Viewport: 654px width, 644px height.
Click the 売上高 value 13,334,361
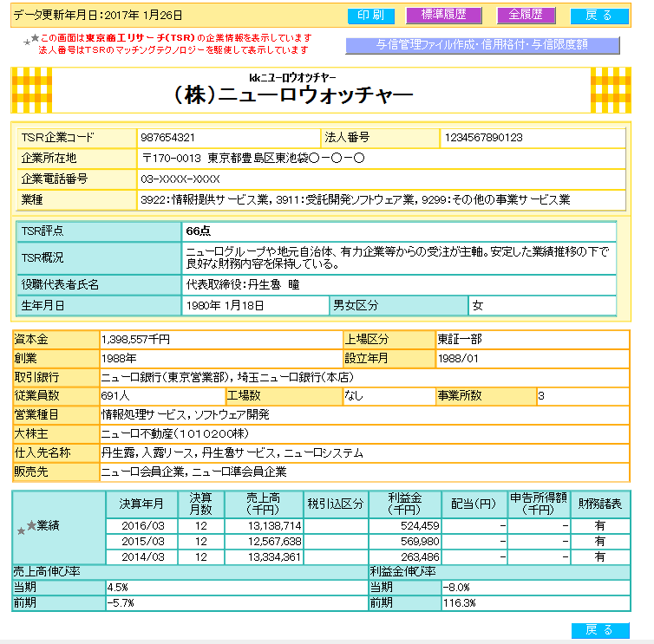273,556
